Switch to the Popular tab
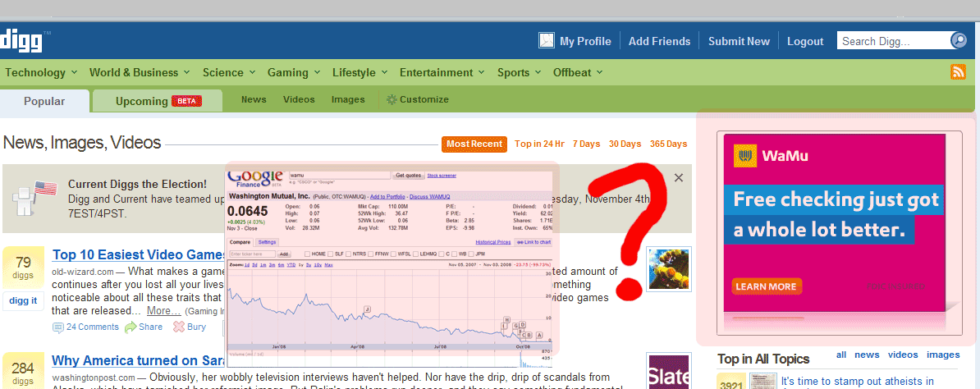The height and width of the screenshot is (389, 980). click(44, 101)
